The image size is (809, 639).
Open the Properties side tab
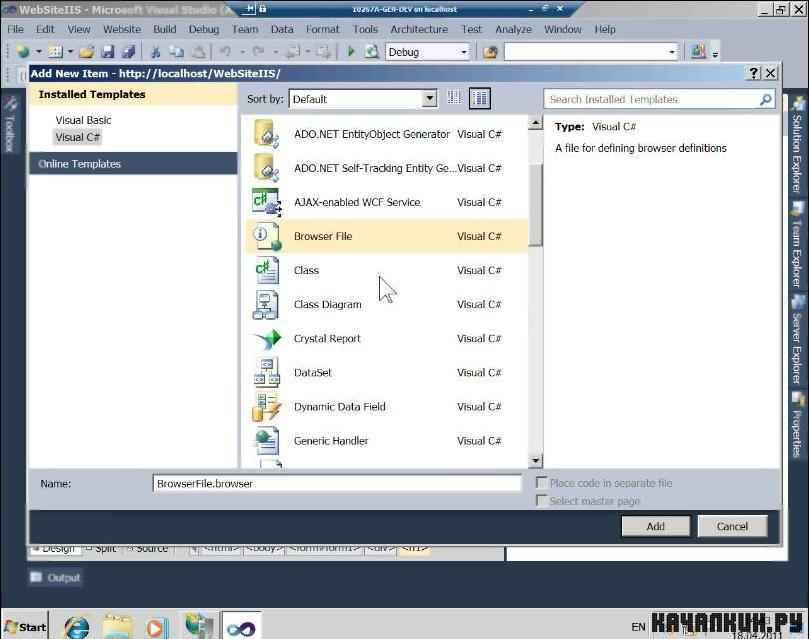[797, 425]
